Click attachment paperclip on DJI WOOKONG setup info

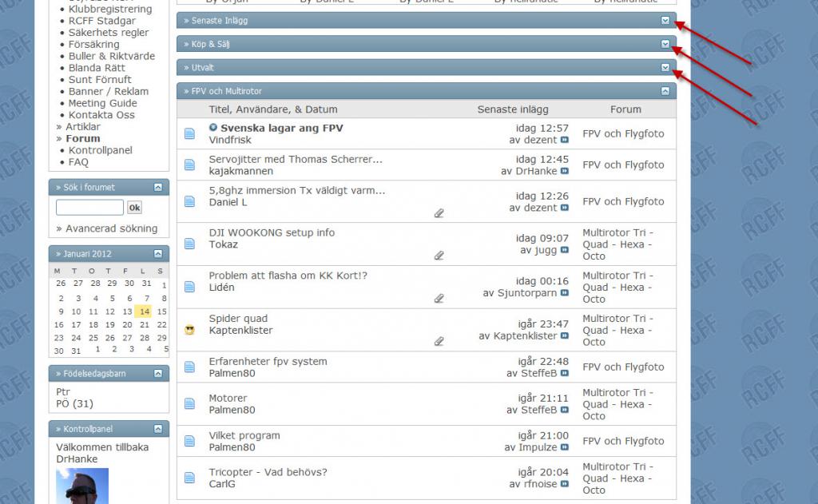[439, 256]
